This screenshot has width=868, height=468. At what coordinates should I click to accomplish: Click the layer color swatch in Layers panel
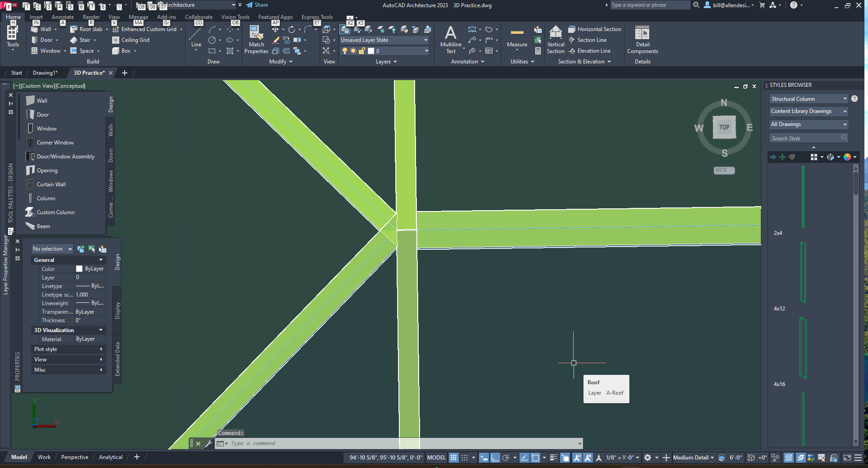[x=371, y=51]
